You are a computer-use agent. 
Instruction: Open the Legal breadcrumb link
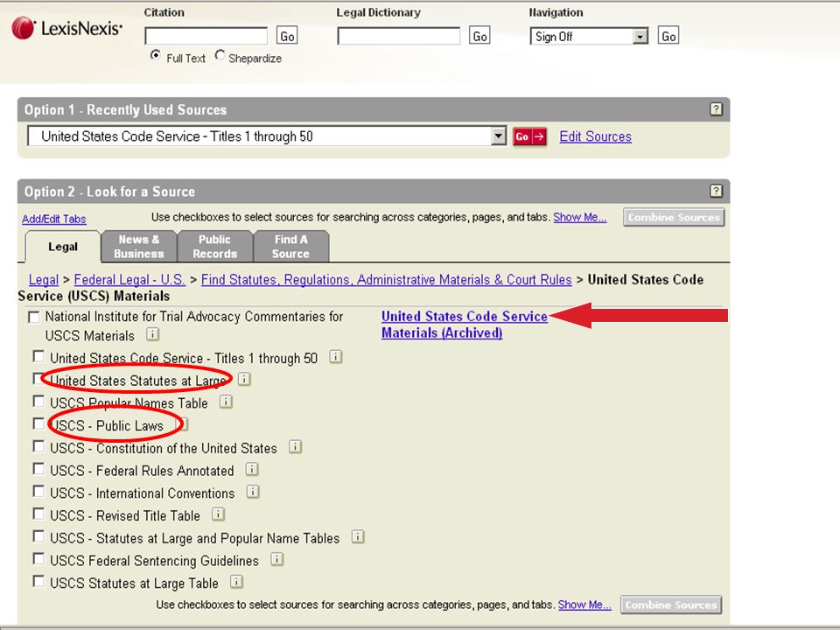coord(44,280)
